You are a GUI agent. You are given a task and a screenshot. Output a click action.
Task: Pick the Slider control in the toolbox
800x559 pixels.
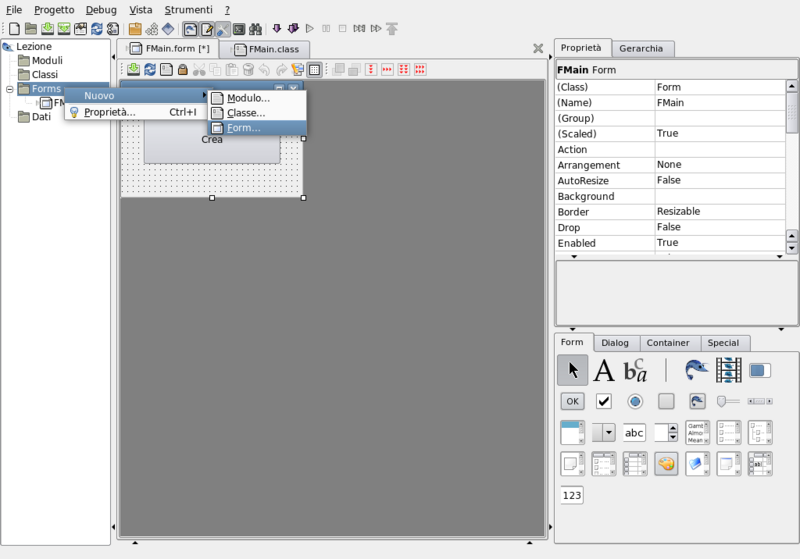coord(729,401)
